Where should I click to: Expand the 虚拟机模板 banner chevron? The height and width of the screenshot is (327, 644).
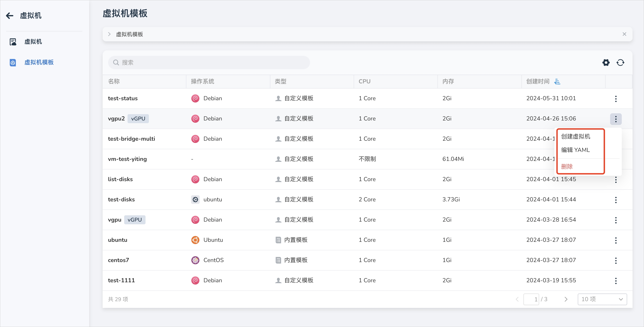pos(109,34)
